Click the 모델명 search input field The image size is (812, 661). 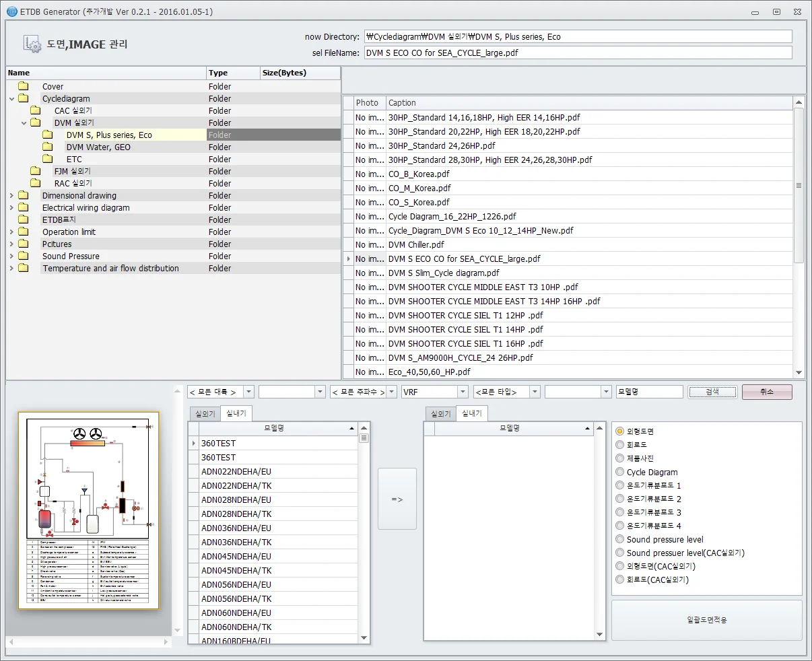(649, 392)
